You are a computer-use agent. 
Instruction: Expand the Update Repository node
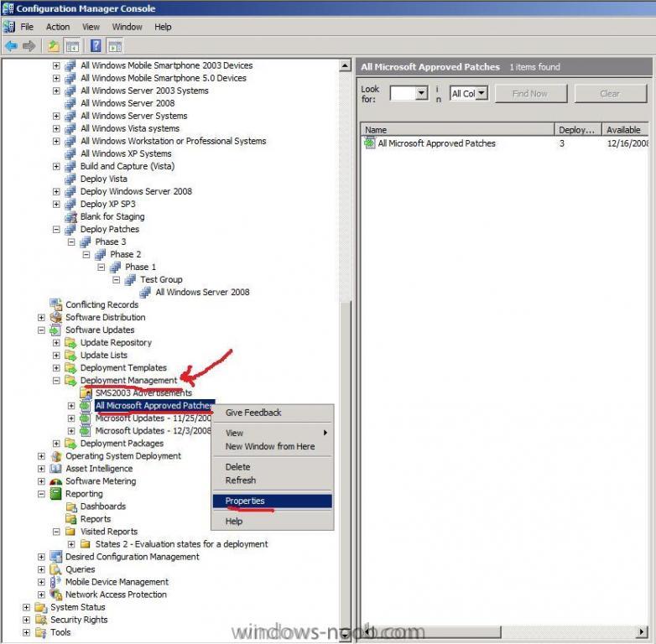[56, 342]
